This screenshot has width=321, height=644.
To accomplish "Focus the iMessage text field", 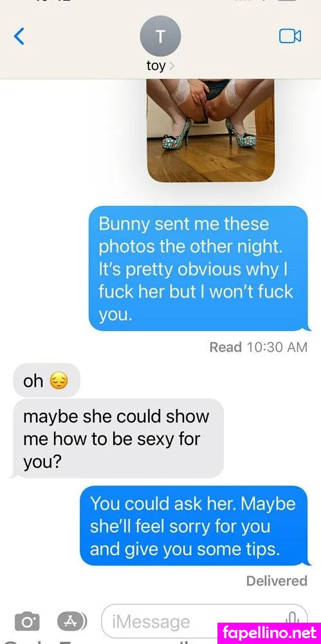I will [204, 621].
